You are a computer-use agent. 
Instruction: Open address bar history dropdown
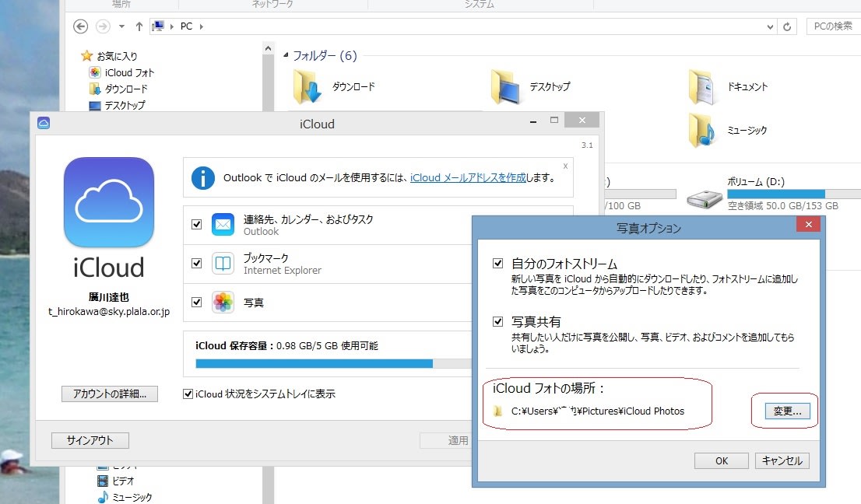(770, 26)
